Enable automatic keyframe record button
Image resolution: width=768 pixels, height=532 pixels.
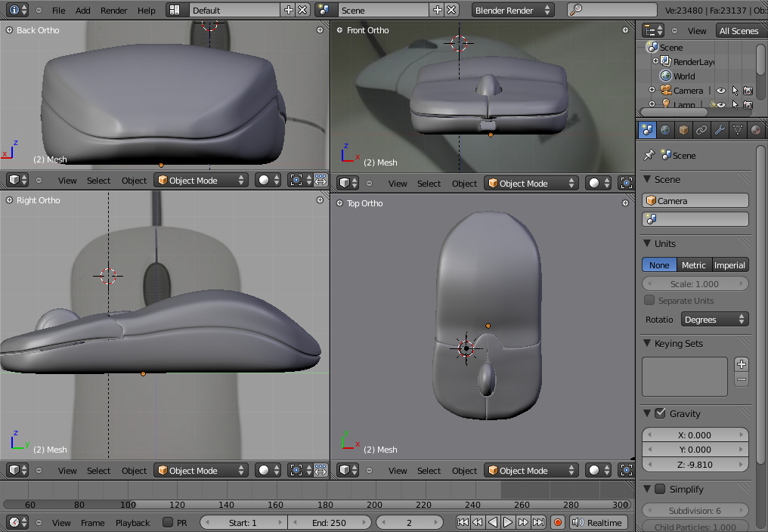click(x=557, y=522)
